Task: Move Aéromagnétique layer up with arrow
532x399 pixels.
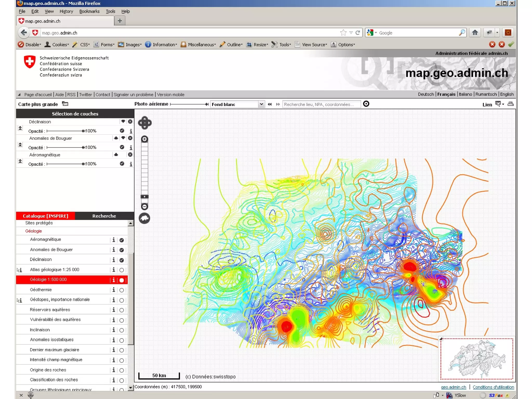Action: pyautogui.click(x=116, y=155)
